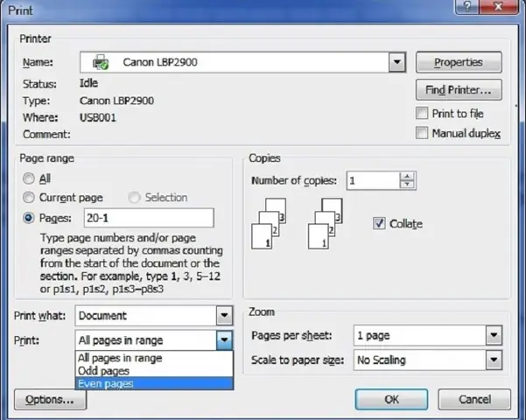Click the Pages input field showing 20-1
This screenshot has width=526, height=420.
(x=149, y=218)
